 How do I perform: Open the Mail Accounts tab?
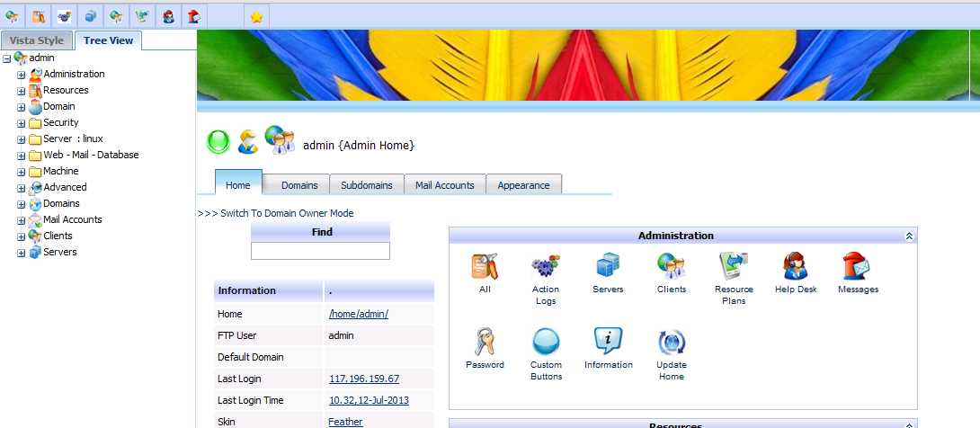pos(445,185)
